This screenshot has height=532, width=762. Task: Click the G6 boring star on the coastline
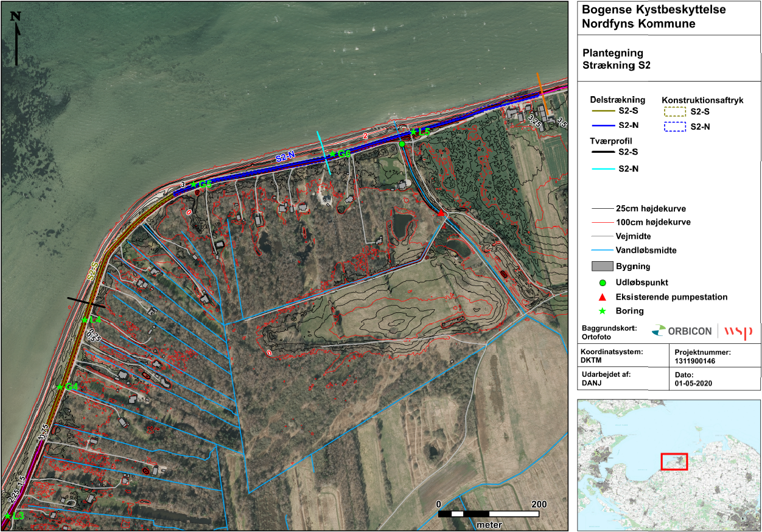(333, 154)
